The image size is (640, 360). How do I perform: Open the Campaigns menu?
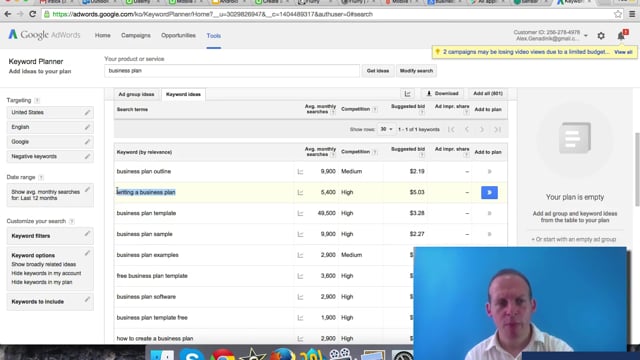tap(136, 36)
